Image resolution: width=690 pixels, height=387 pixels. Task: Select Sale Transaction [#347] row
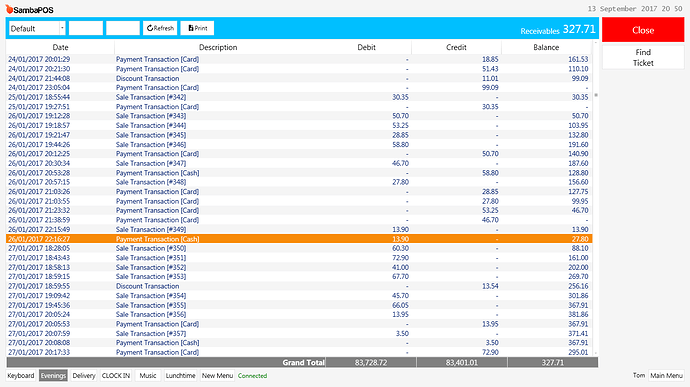point(299,163)
